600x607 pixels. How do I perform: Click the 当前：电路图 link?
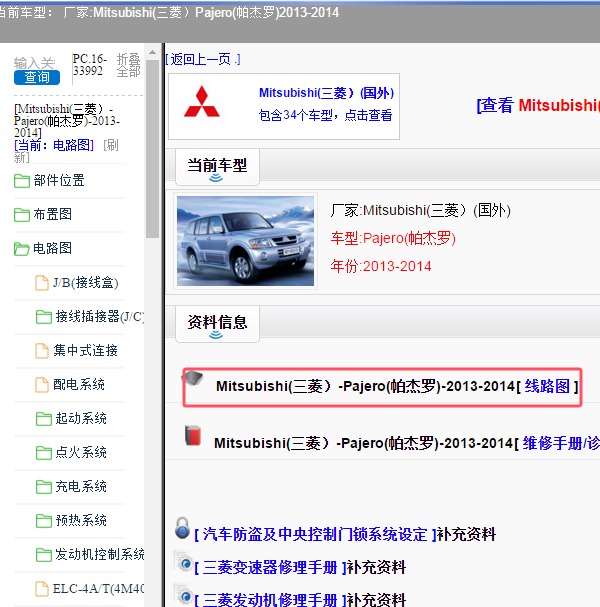coord(54,145)
